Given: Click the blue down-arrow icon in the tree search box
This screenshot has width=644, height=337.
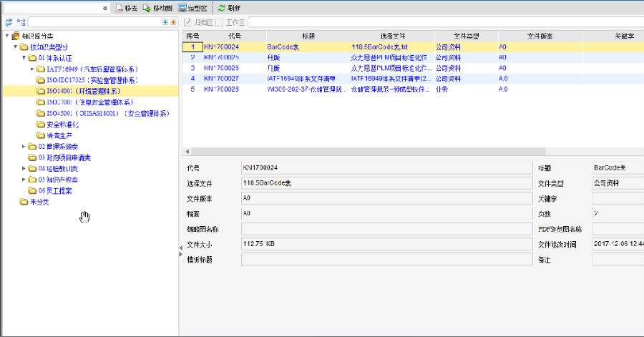Looking at the screenshot, I should pyautogui.click(x=165, y=22).
